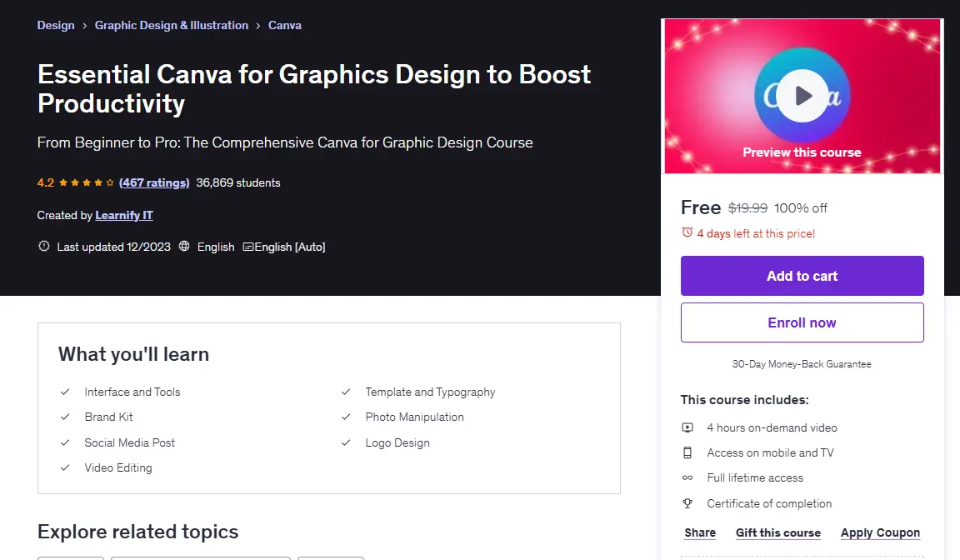
Task: Click checkmark beside Social Media Post
Action: (65, 442)
